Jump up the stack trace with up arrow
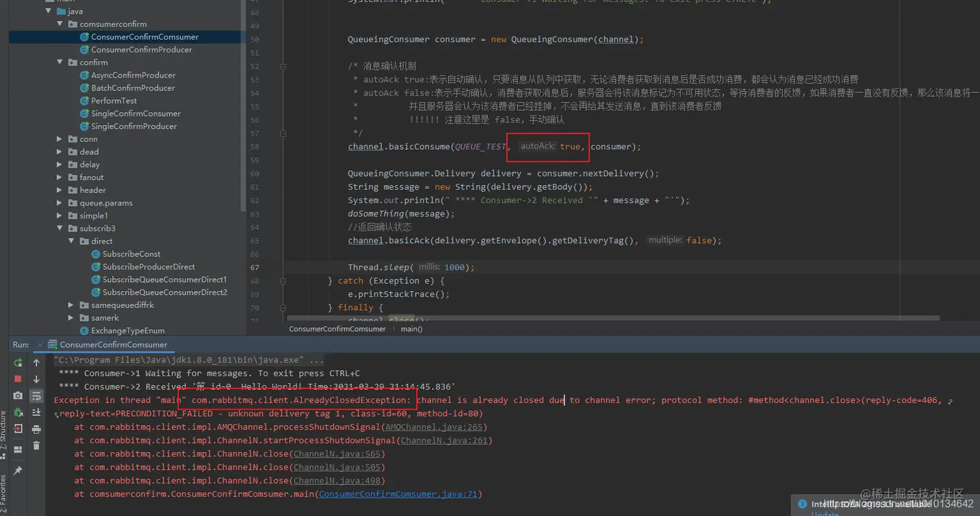The image size is (980, 516). (x=36, y=362)
